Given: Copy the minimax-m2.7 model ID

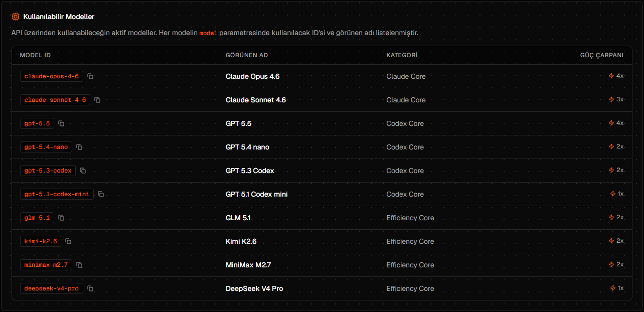Looking at the screenshot, I should click(x=79, y=265).
